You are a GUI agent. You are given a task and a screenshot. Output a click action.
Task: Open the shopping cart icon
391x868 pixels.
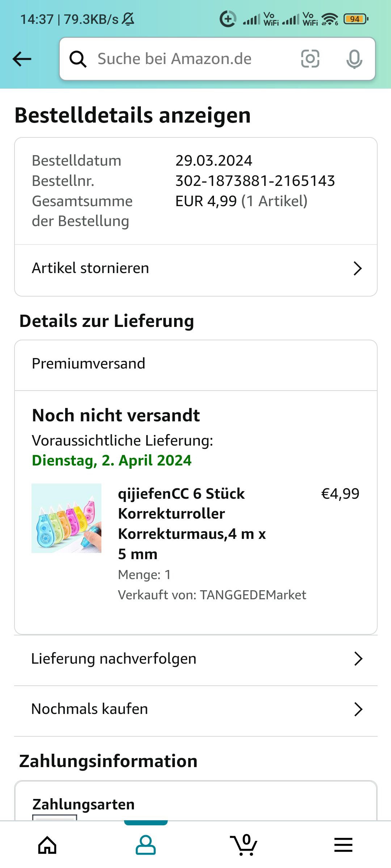click(x=244, y=845)
